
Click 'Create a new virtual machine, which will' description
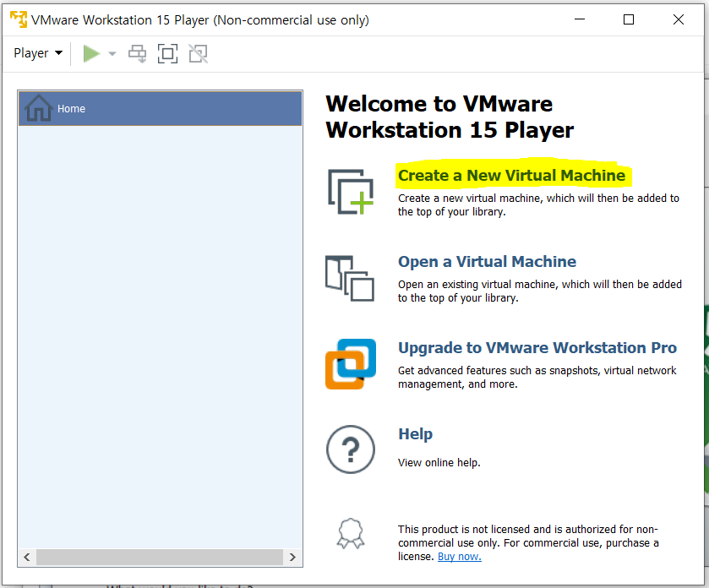538,205
